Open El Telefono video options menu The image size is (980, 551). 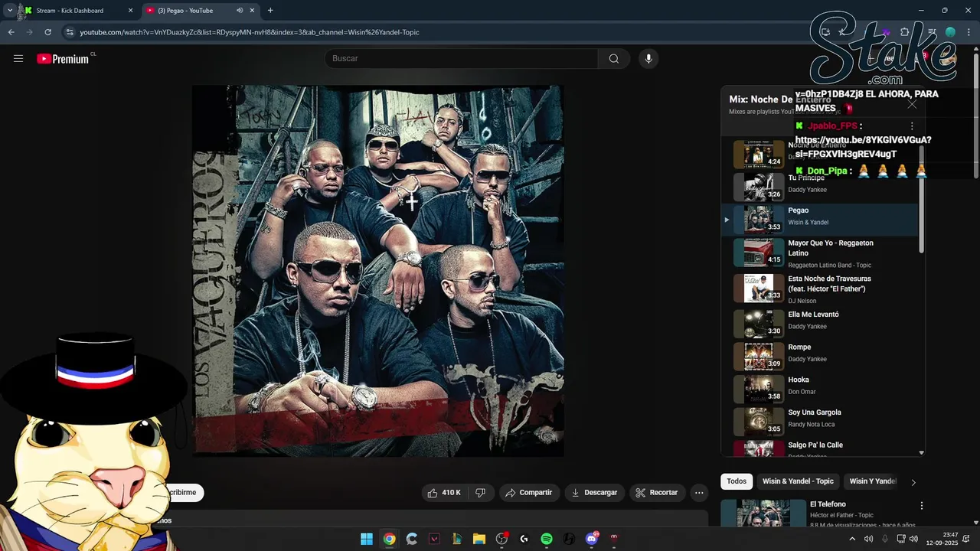tap(922, 506)
